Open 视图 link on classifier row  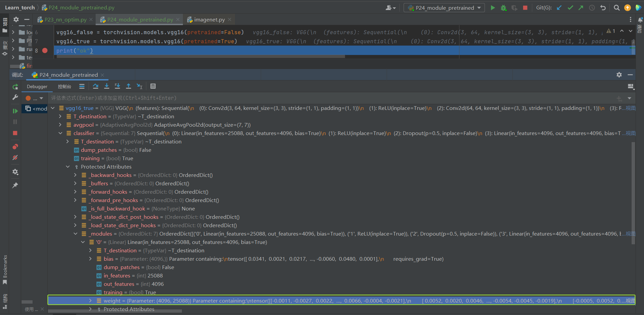coord(631,133)
